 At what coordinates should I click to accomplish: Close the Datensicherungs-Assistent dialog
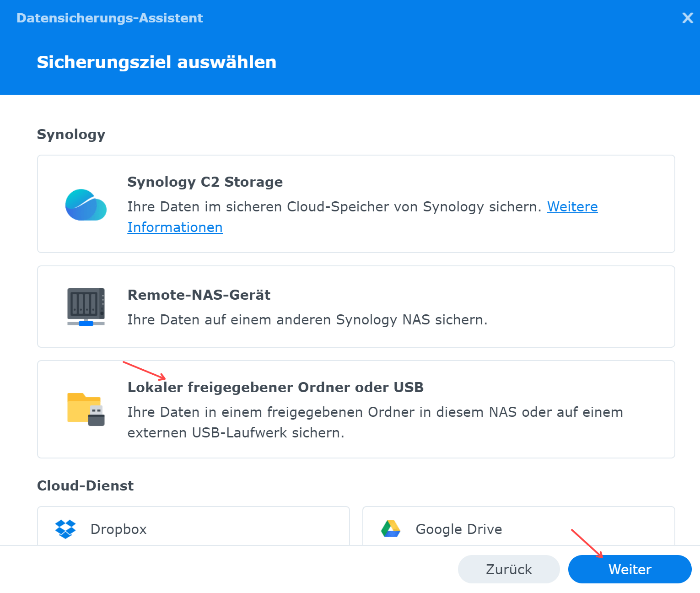(687, 18)
